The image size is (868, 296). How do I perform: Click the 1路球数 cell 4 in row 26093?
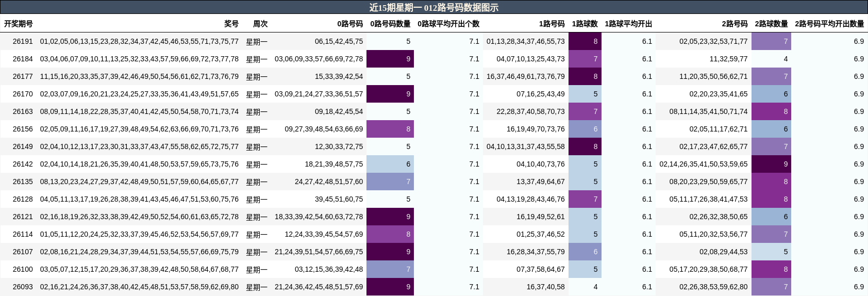[585, 287]
